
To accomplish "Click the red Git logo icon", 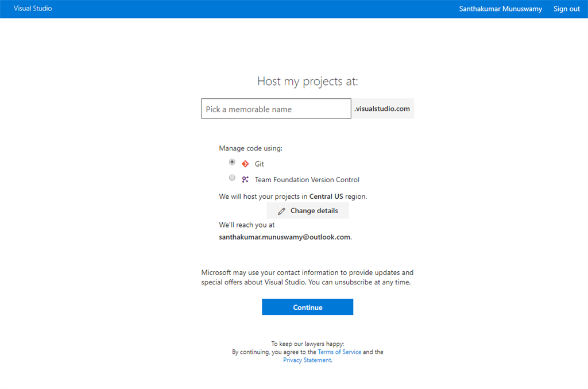I will (245, 164).
